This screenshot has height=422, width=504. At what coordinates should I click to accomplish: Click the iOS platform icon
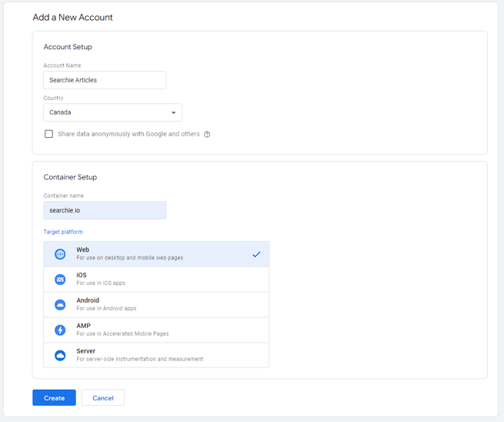point(60,280)
